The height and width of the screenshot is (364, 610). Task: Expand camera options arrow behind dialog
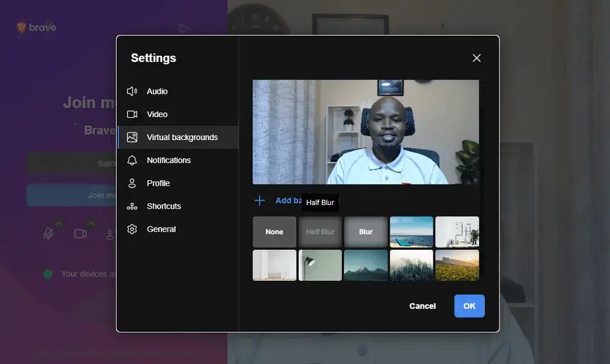(91, 223)
